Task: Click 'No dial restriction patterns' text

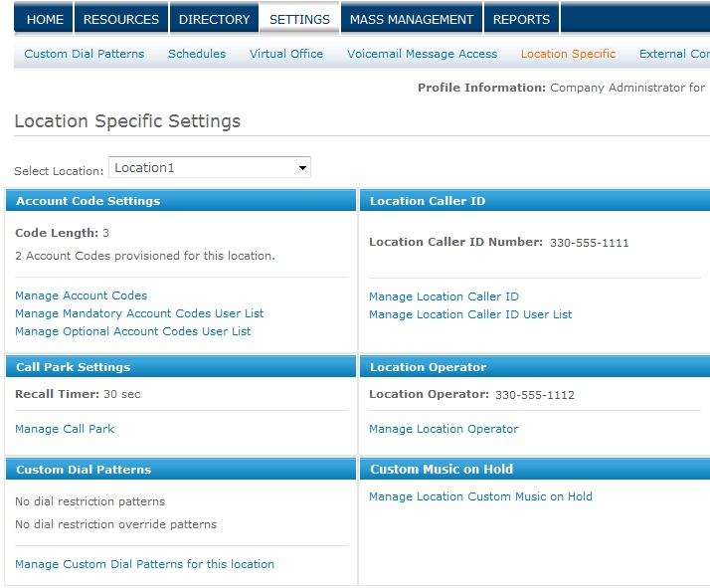Action: (90, 501)
